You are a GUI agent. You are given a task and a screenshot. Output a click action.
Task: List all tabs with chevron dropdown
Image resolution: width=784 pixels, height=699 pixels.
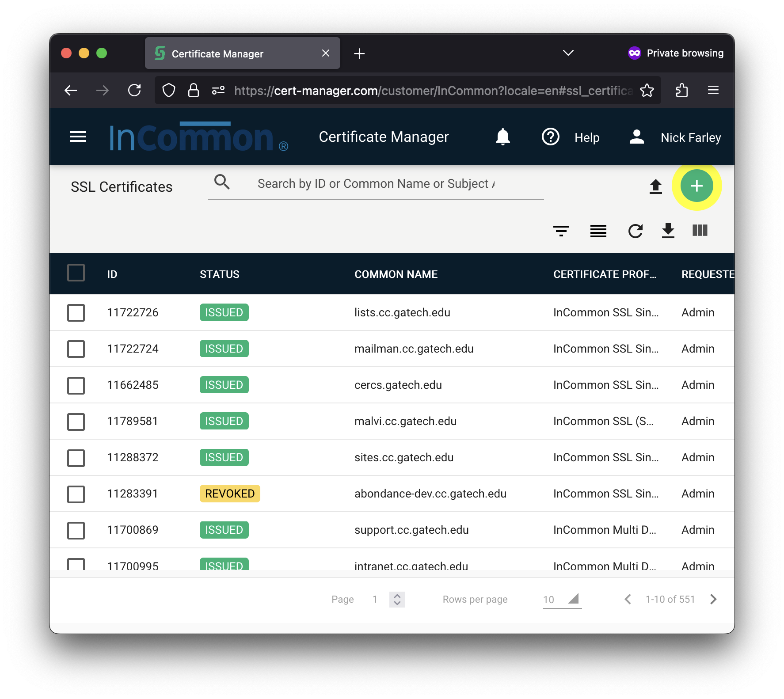[568, 53]
